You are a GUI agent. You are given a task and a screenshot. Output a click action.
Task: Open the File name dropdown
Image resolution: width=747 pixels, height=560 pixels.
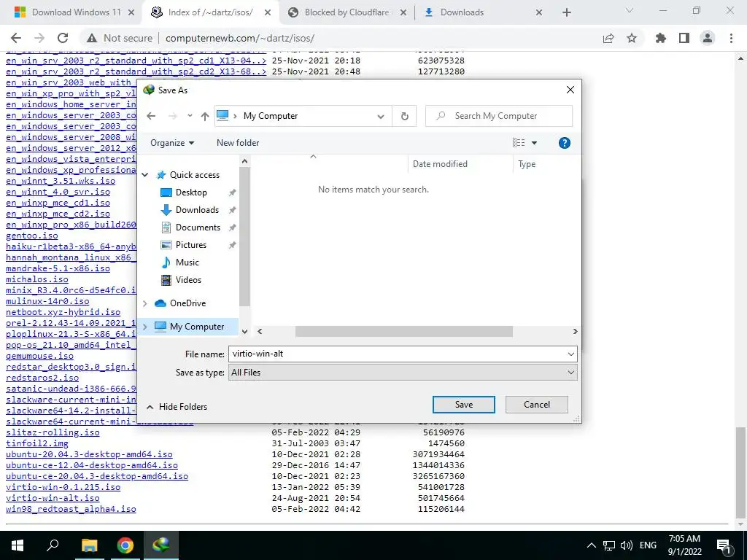(x=570, y=354)
